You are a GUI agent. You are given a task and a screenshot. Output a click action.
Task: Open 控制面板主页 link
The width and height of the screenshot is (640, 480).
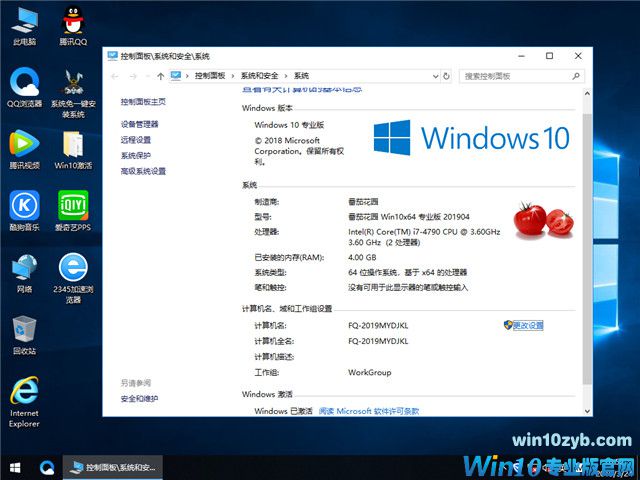click(143, 102)
